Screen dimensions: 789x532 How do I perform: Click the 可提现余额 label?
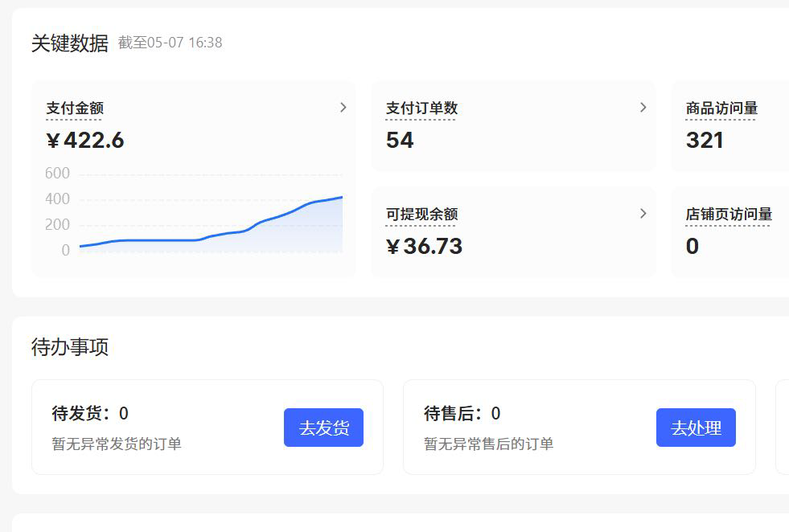point(421,215)
